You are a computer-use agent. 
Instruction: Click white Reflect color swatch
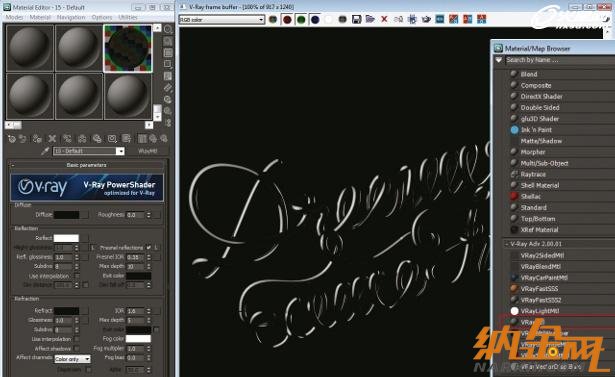tap(66, 238)
